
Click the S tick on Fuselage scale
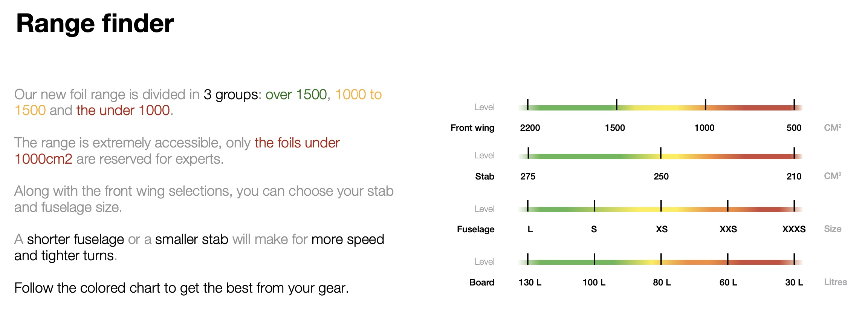tap(594, 206)
